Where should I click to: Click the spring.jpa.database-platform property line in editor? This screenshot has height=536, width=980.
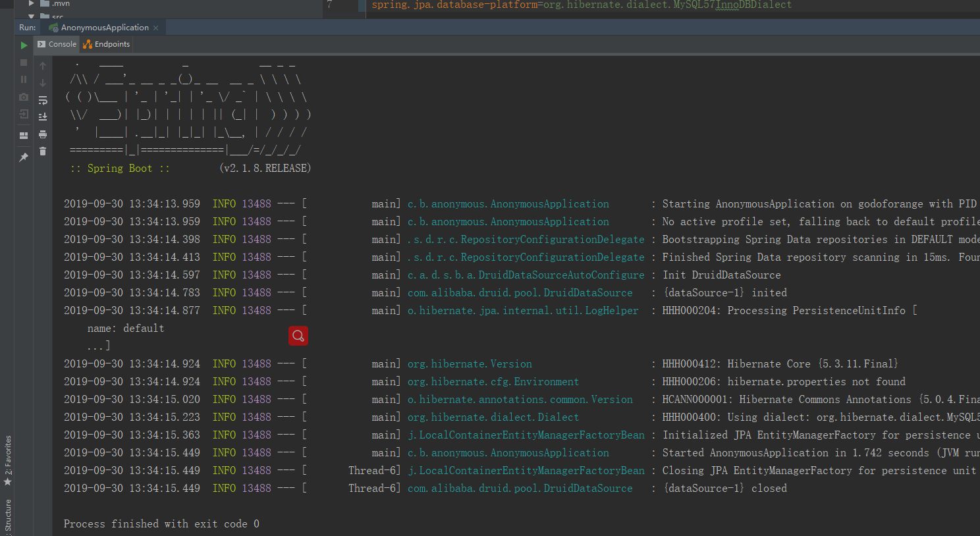point(582,5)
